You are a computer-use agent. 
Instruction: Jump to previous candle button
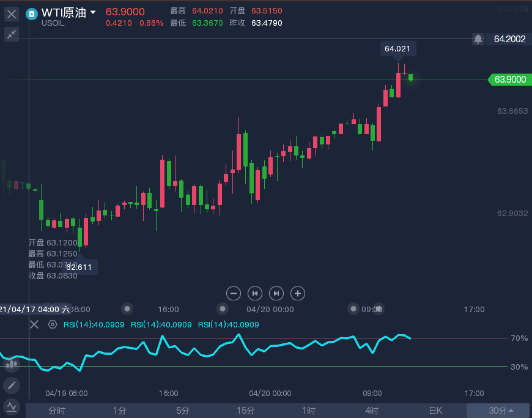click(255, 293)
